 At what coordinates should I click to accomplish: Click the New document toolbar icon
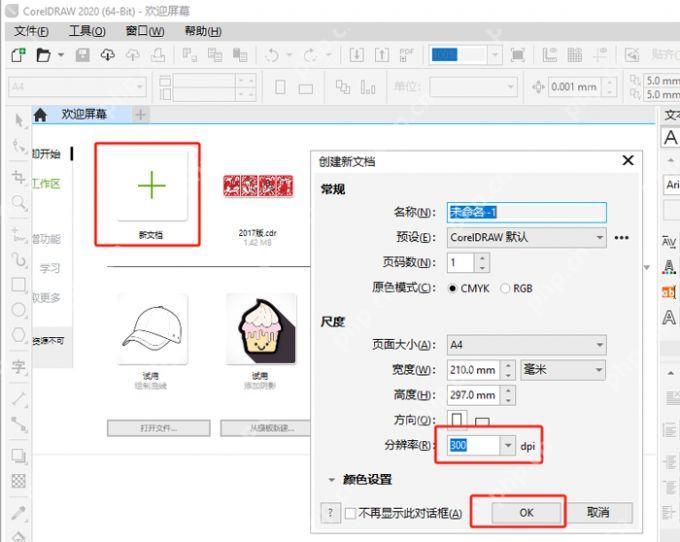click(x=18, y=55)
